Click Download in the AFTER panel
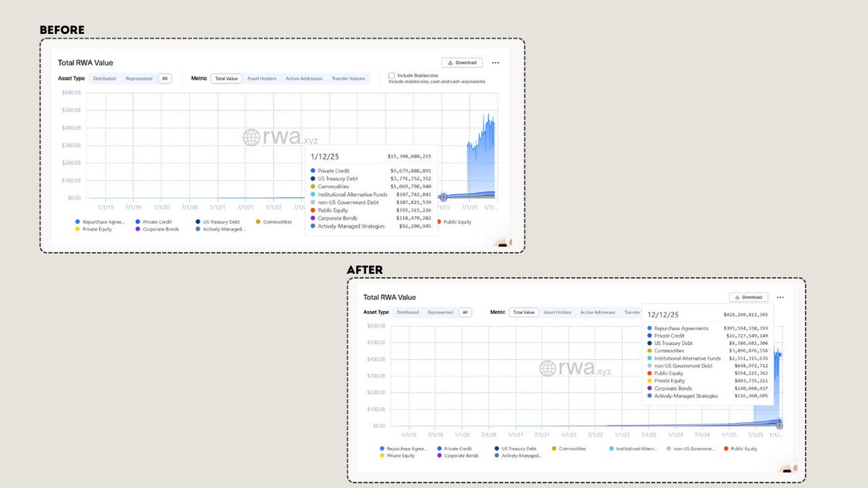Image resolution: width=868 pixels, height=488 pixels. click(x=749, y=297)
